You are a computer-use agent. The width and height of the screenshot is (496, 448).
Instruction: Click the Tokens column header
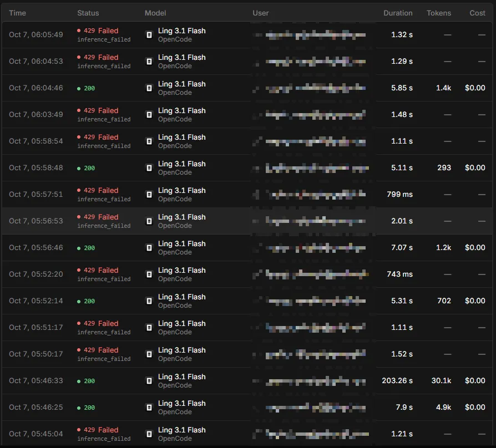tap(439, 13)
